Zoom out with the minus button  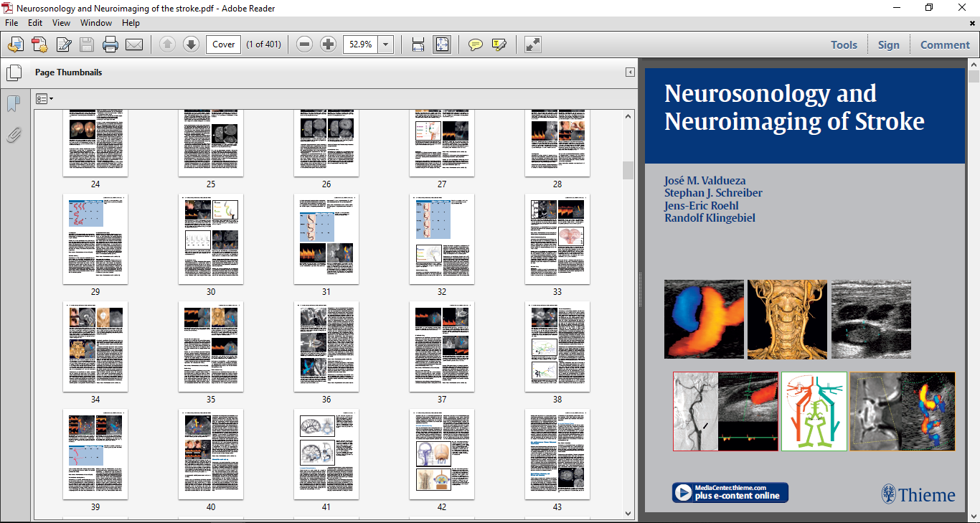[304, 44]
